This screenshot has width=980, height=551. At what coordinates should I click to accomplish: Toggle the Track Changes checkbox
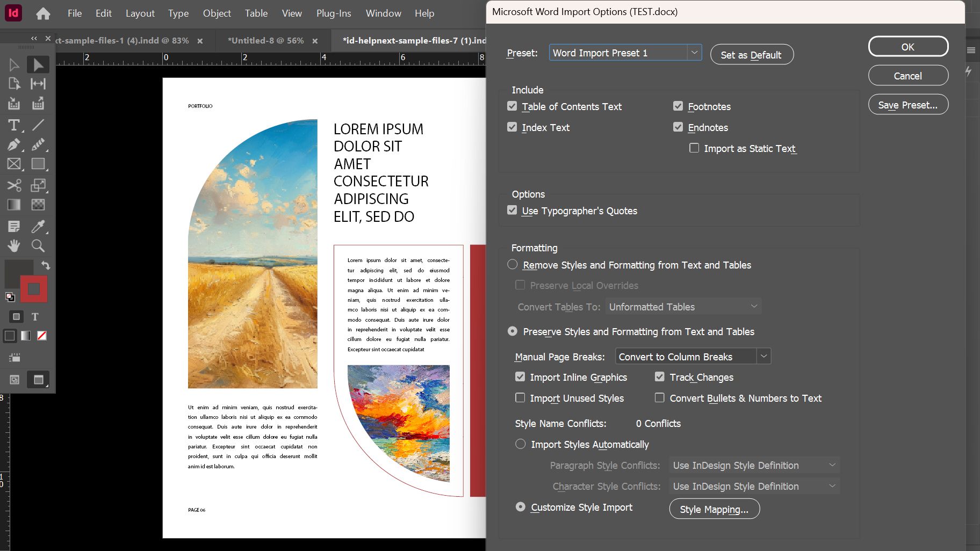(x=660, y=377)
